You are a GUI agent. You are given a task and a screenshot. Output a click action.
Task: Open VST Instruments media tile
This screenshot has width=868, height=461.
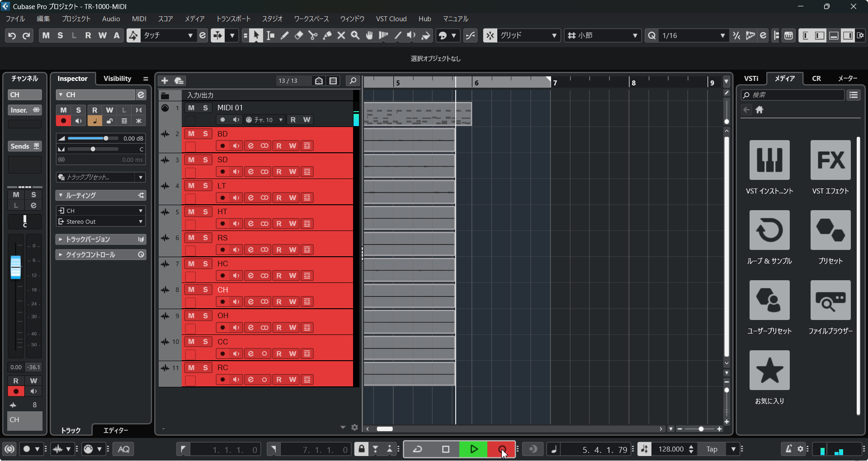point(769,160)
